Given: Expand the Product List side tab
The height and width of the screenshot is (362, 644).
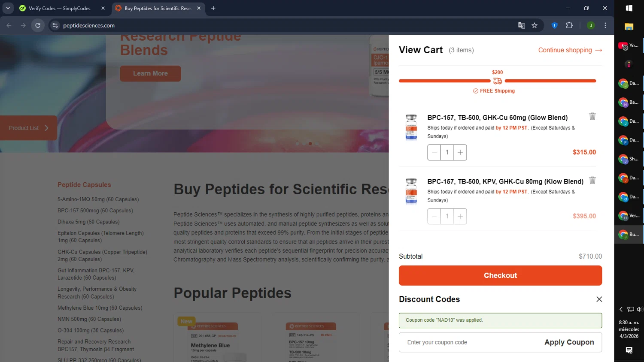Looking at the screenshot, I should point(28,128).
